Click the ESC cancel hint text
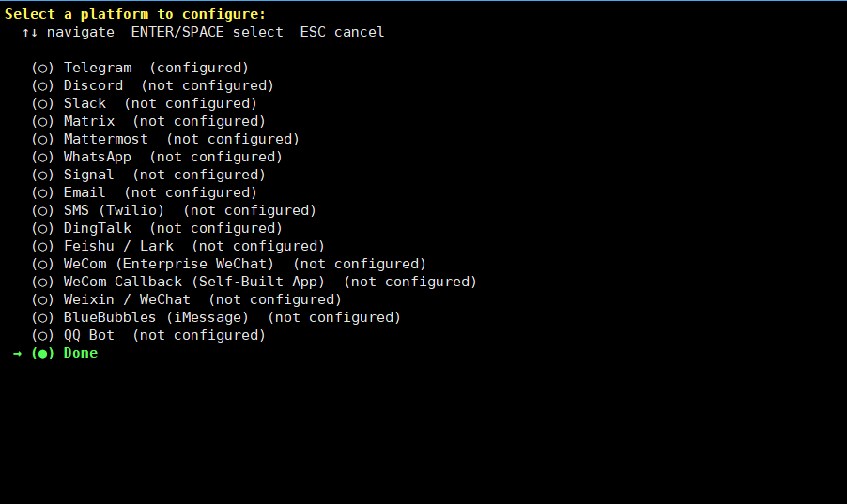The width and height of the screenshot is (847, 504). pos(342,32)
